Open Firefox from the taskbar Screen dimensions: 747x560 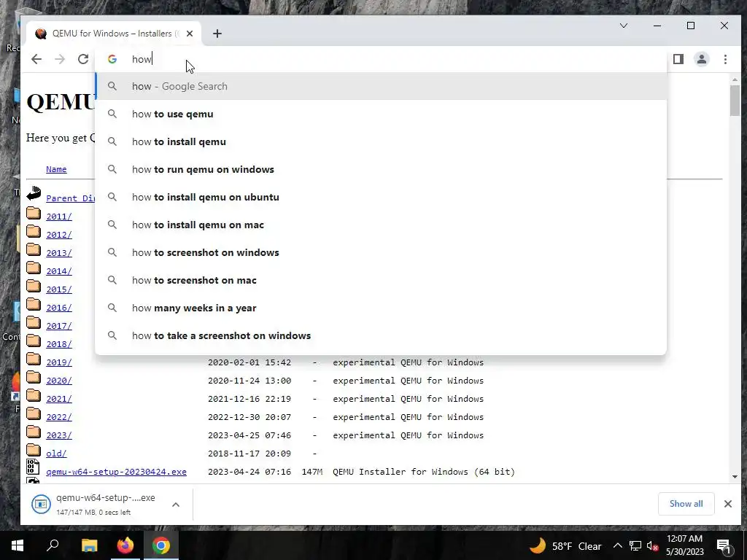[125, 545]
